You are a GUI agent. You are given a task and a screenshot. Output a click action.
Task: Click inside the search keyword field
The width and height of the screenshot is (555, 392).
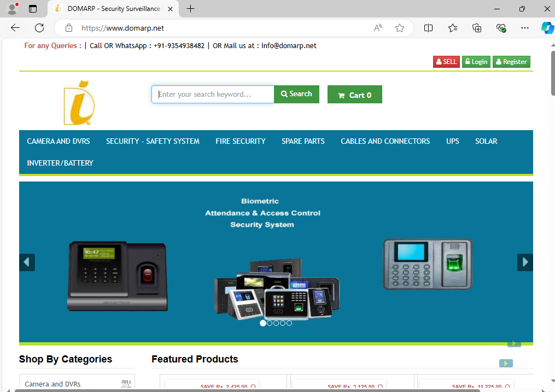point(213,94)
